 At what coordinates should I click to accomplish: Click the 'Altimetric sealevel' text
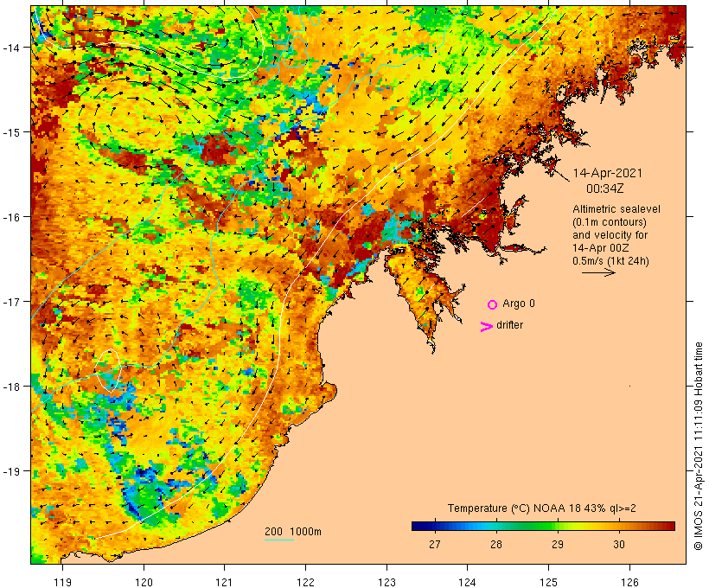[616, 209]
